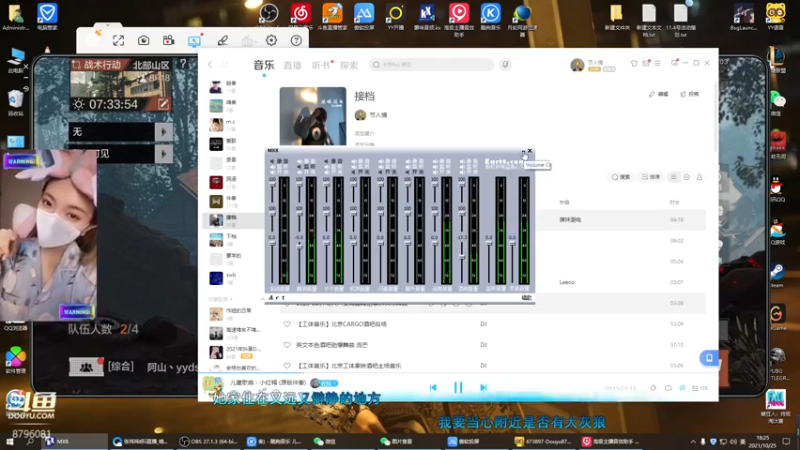Click the submit/share button for the playlist

tap(690, 94)
